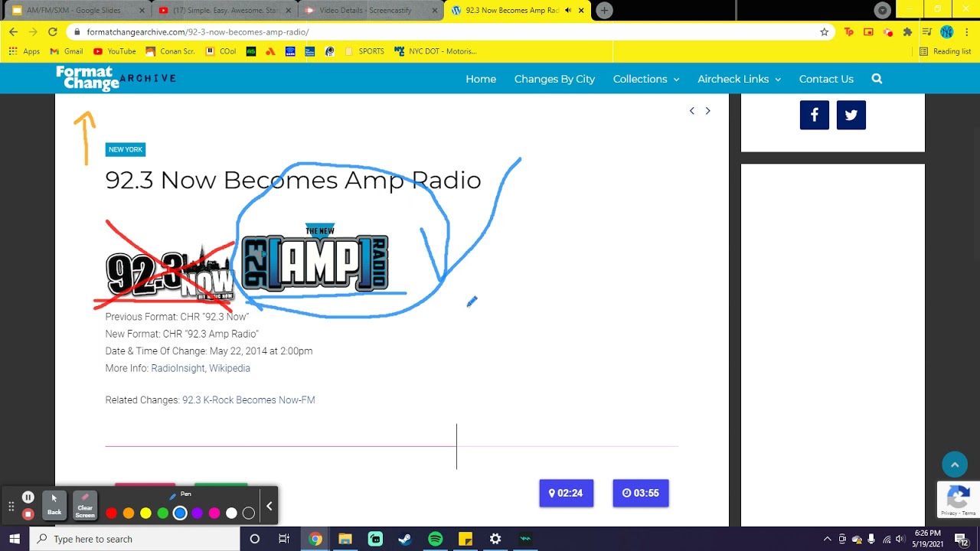
Task: Click the 02:24 marker button
Action: (567, 493)
